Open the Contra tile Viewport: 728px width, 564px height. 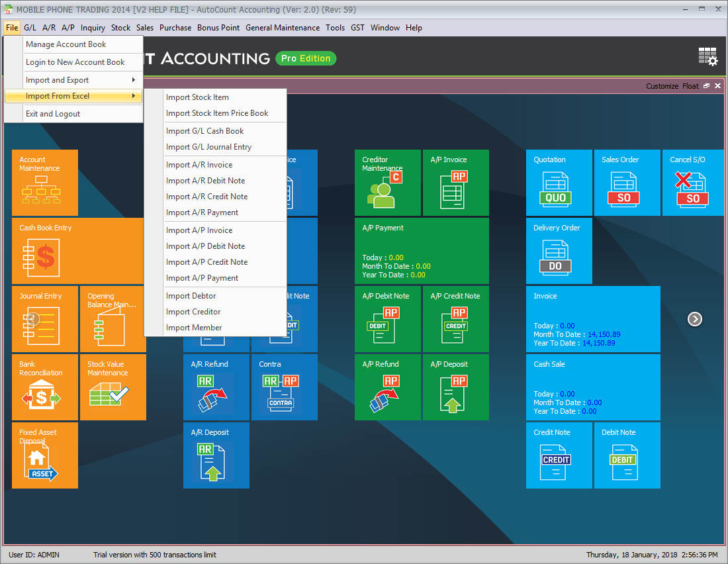tap(285, 387)
